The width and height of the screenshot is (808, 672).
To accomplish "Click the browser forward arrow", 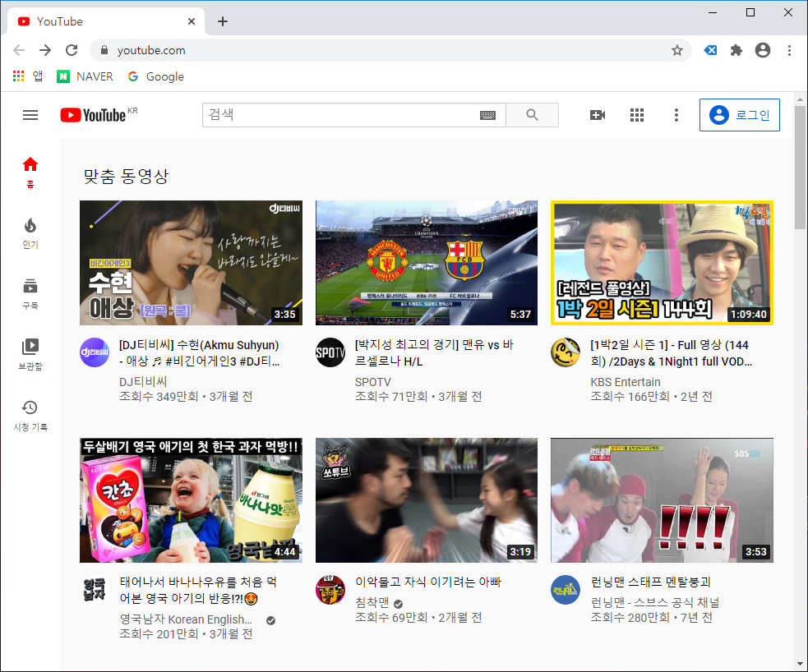I will click(45, 50).
